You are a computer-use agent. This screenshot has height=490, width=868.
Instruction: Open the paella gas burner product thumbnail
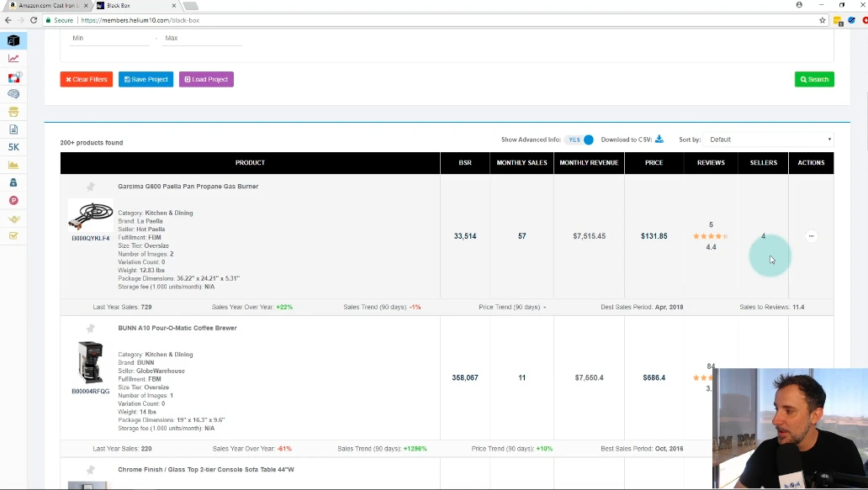[90, 216]
